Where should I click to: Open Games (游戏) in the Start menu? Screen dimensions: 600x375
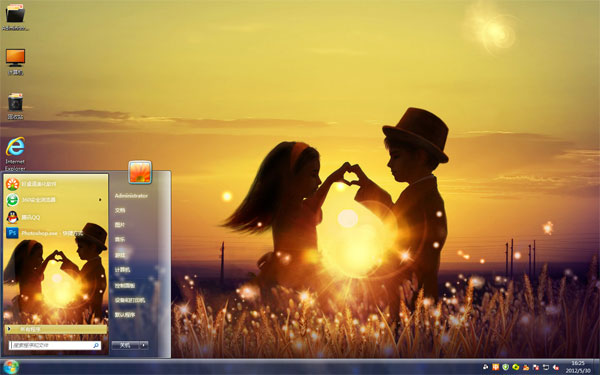click(x=120, y=255)
